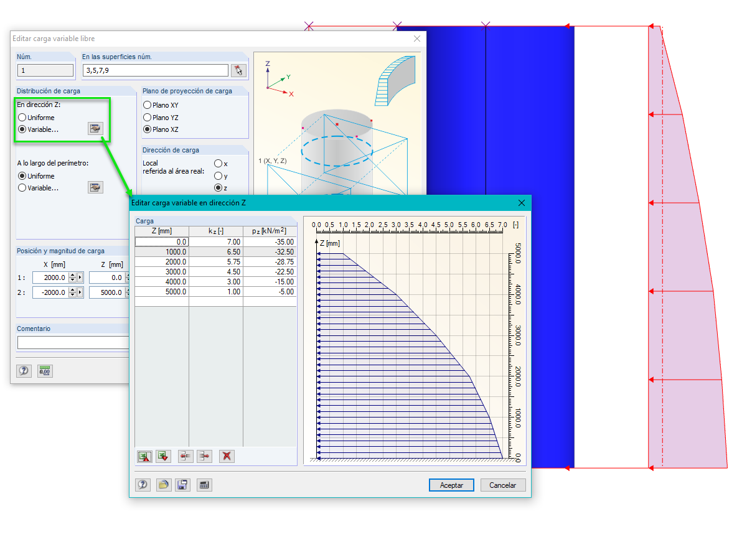Select the kz cell with value 7.00
Screen dimensions: 747x560
pyautogui.click(x=216, y=242)
